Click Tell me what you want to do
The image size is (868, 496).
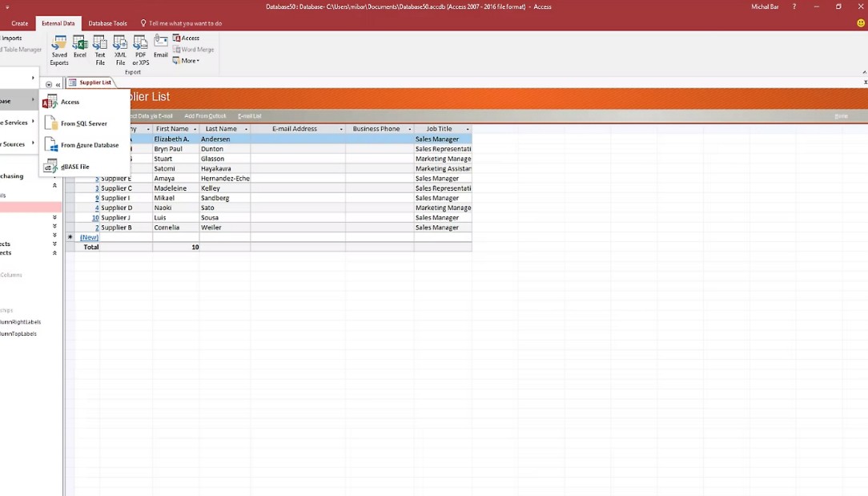[x=181, y=23]
